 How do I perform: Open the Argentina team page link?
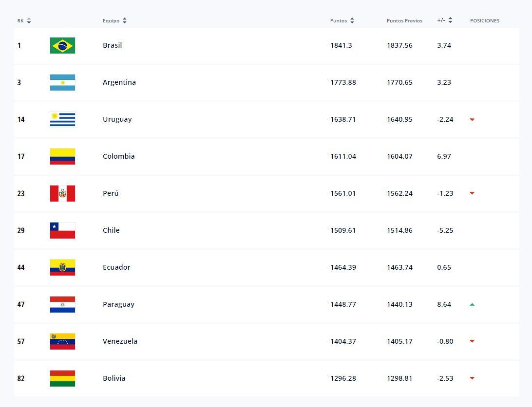pyautogui.click(x=119, y=82)
